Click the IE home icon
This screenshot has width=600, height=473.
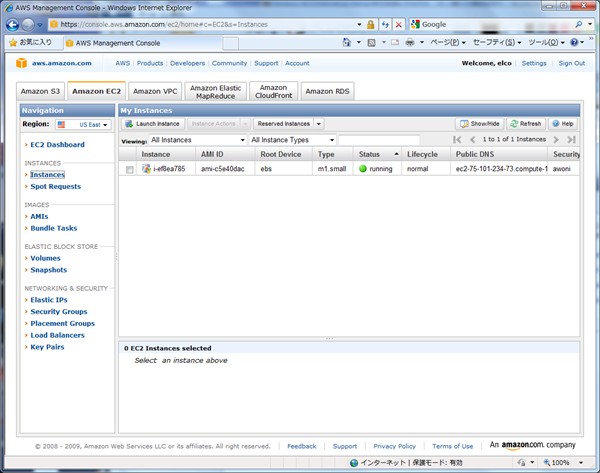tap(347, 42)
